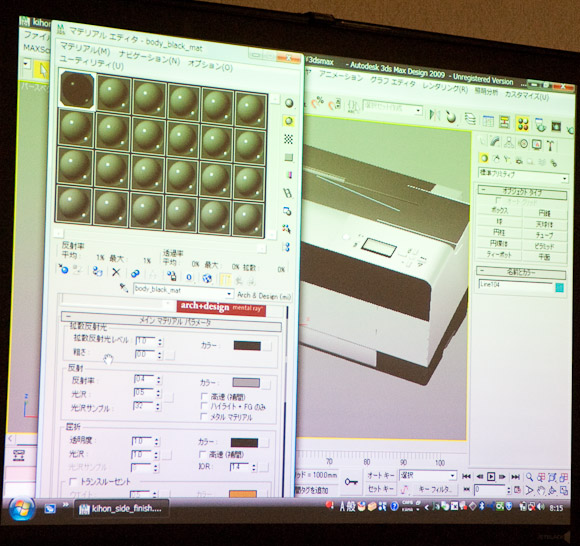
Task: Open the ナビゲーション(N) menu
Action: click(x=149, y=57)
